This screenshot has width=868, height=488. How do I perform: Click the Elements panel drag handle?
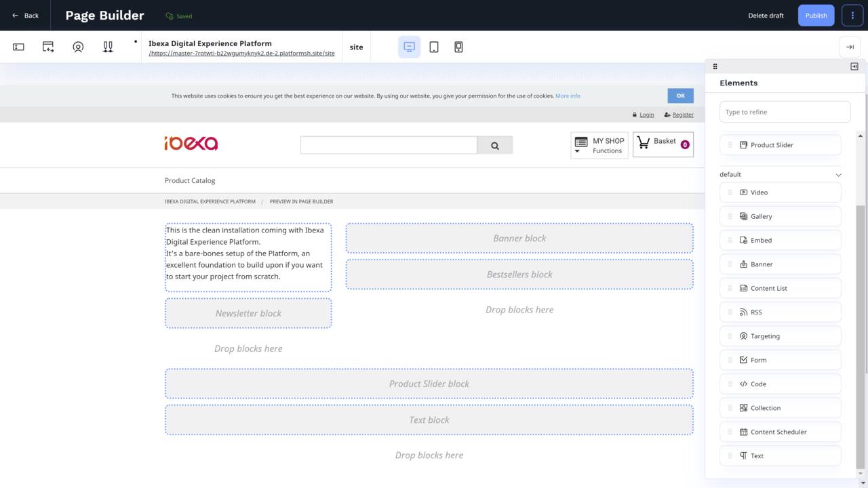pyautogui.click(x=715, y=66)
